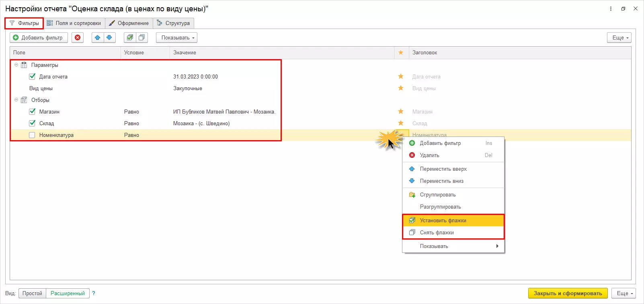Select Переместить вверх in context menu
This screenshot has height=304, width=644.
pos(453,169)
